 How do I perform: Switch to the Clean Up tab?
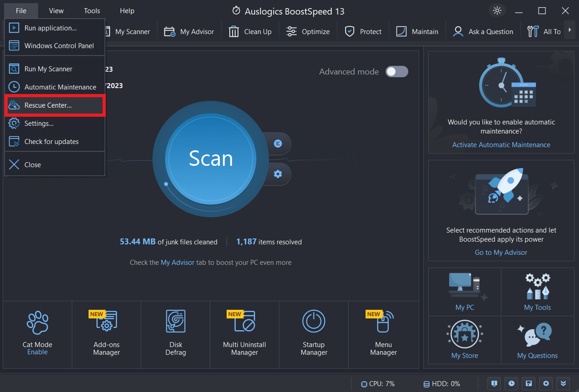click(250, 31)
